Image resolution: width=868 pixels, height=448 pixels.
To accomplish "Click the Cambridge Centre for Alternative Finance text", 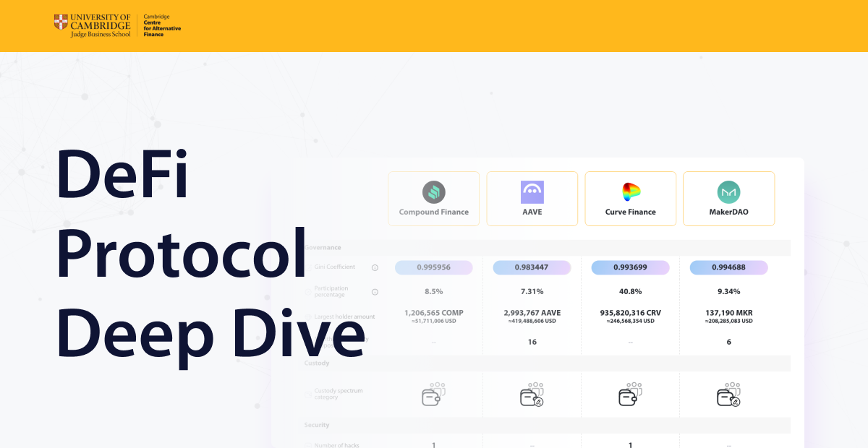I will (x=162, y=25).
